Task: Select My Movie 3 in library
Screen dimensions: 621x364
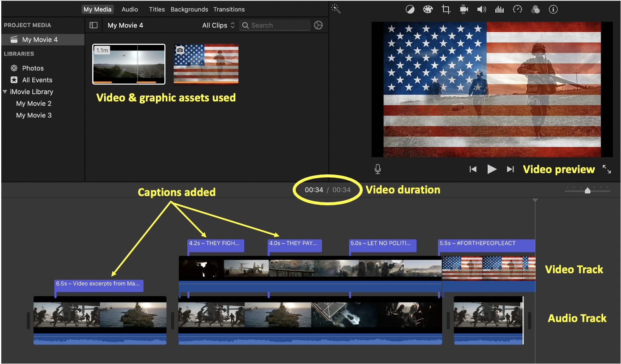Action: coord(34,115)
